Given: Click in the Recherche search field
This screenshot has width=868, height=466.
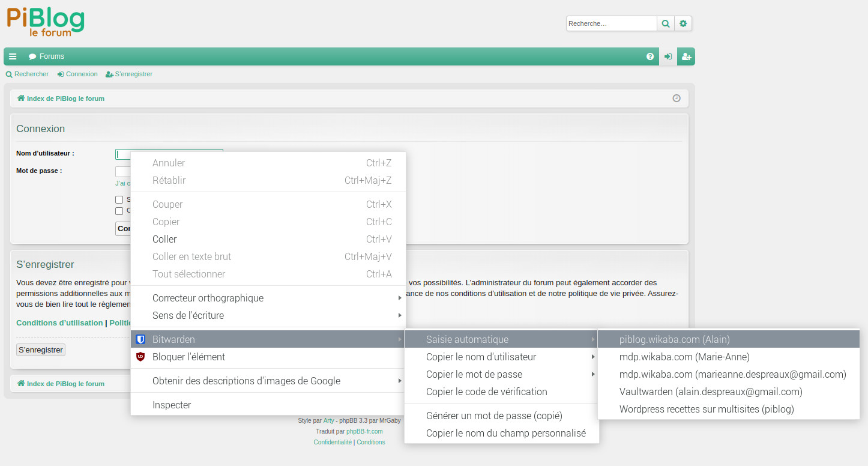Looking at the screenshot, I should 611,24.
